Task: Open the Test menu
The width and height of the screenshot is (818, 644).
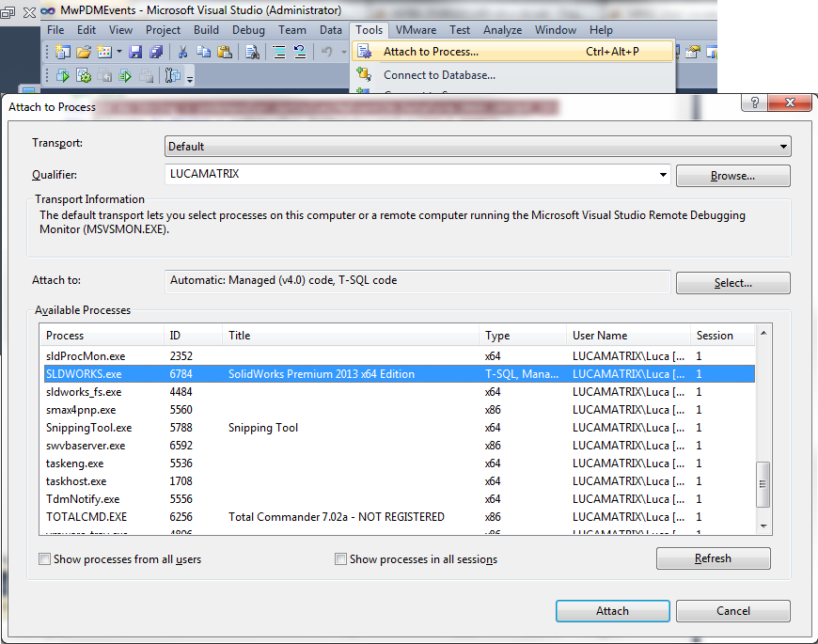Action: (x=460, y=30)
